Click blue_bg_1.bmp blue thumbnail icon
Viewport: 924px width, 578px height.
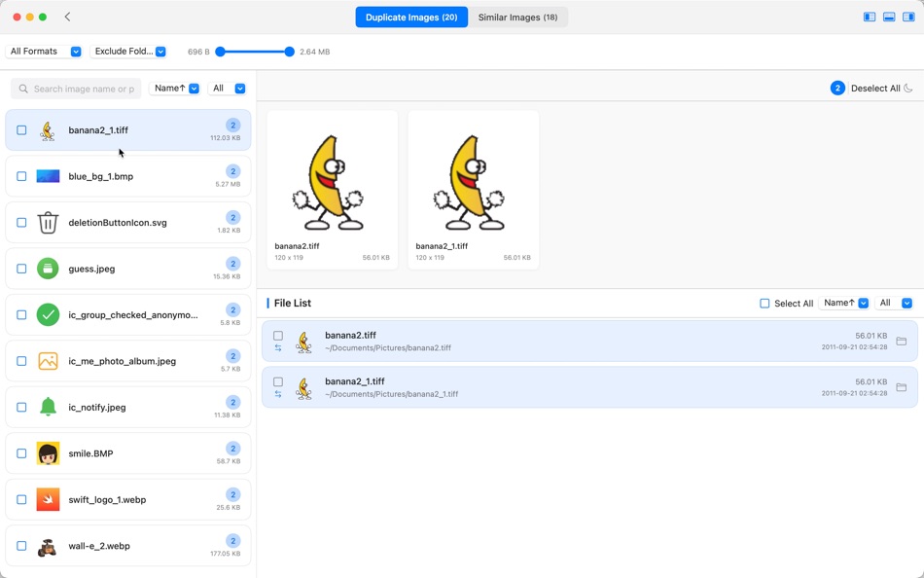point(48,176)
